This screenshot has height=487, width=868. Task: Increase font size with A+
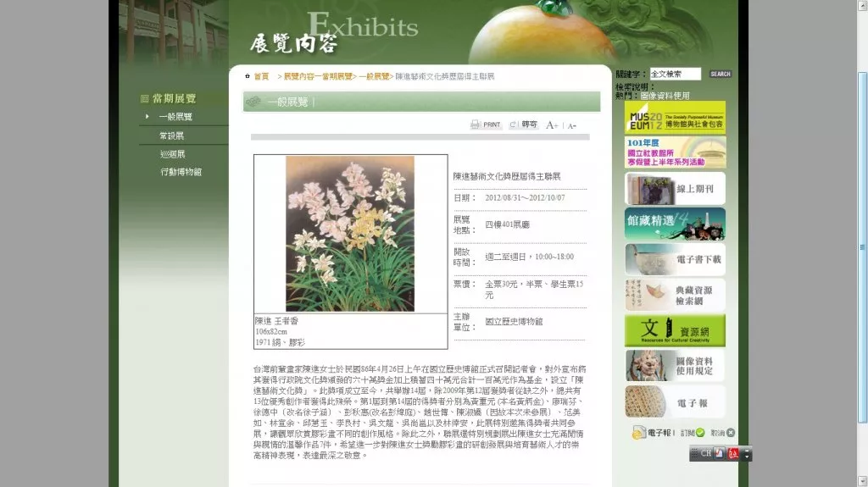552,125
